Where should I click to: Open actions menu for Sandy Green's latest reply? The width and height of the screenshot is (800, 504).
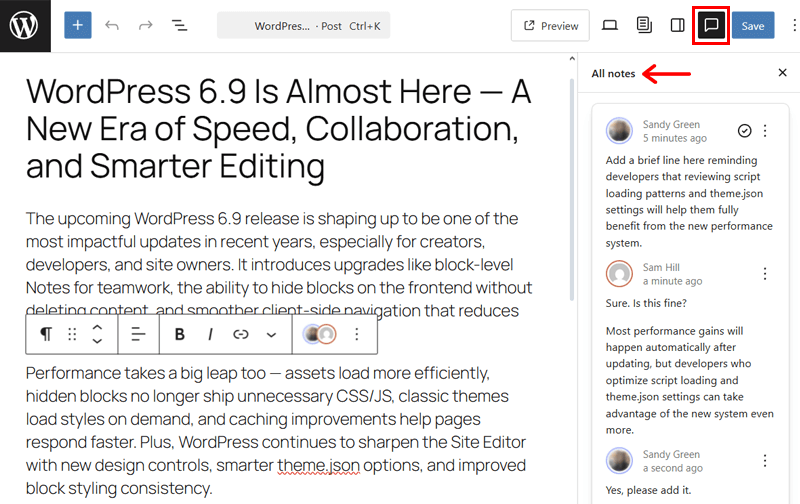(765, 461)
